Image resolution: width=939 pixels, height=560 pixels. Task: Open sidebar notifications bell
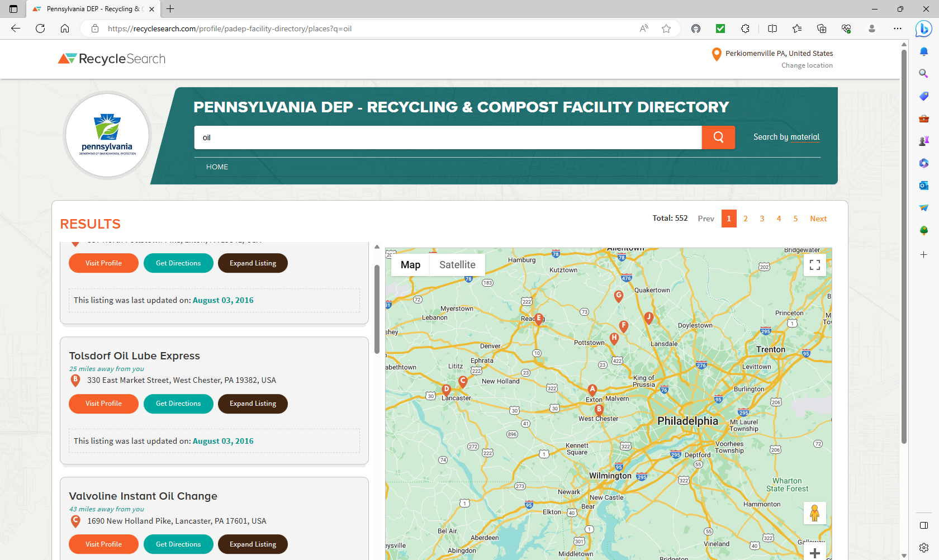click(x=923, y=51)
